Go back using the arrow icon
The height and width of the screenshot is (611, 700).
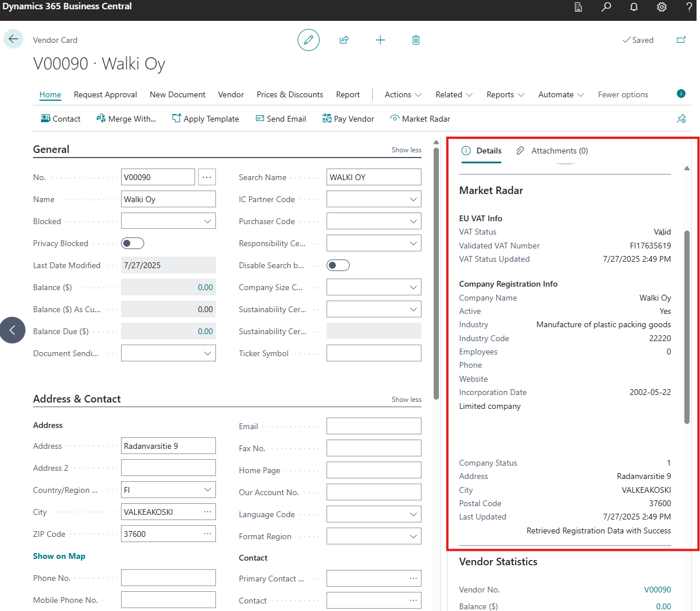[13, 39]
